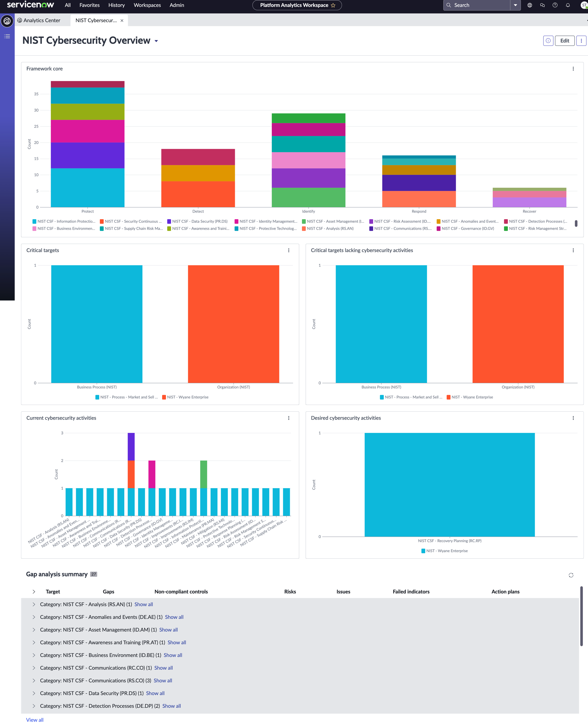Click the Action plans column header

pyautogui.click(x=505, y=592)
